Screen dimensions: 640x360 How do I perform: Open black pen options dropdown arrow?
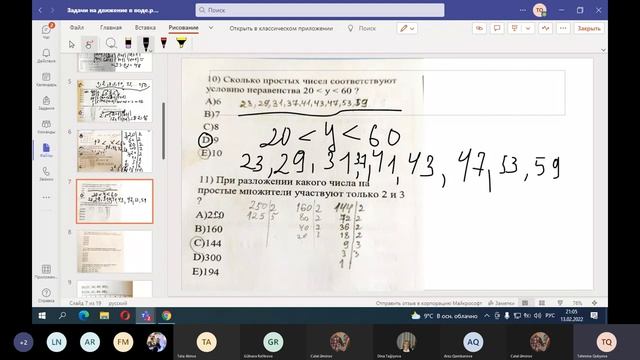pos(150,50)
